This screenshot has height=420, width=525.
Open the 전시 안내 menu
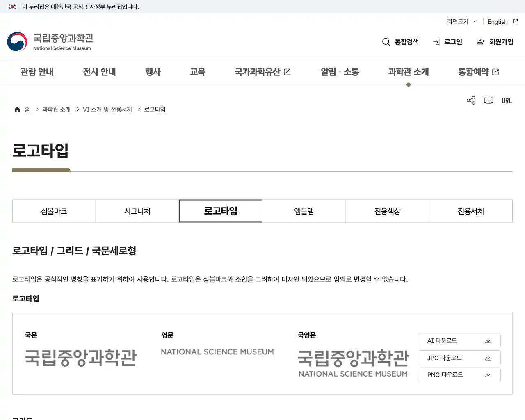pos(99,72)
